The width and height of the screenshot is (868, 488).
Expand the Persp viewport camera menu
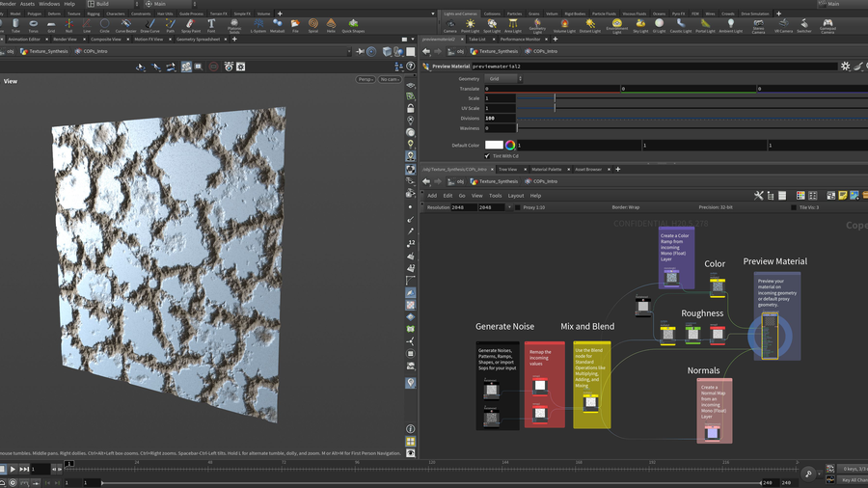[366, 79]
